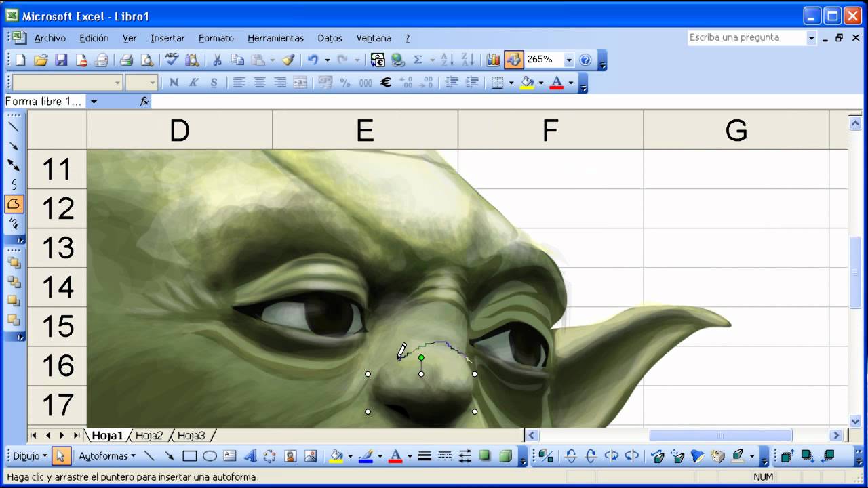
Task: Toggle Underline (S) formatting
Action: tap(214, 83)
